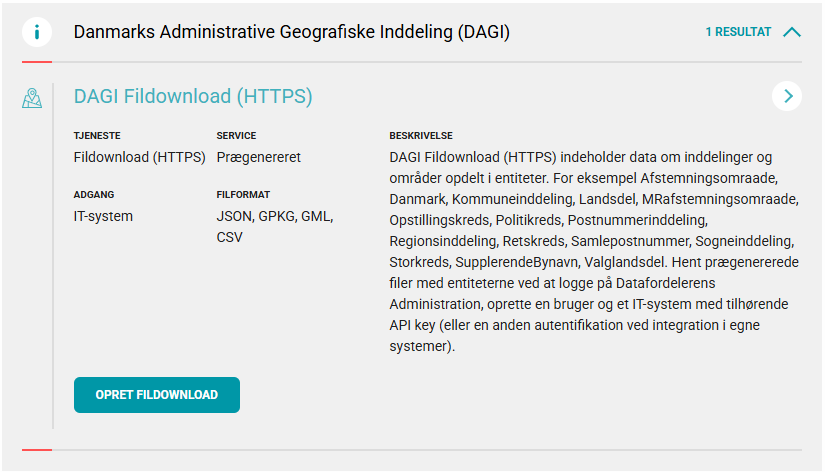Click the JSON, GPKG, GML file formats text
This screenshot has width=825, height=472.
pyautogui.click(x=275, y=216)
